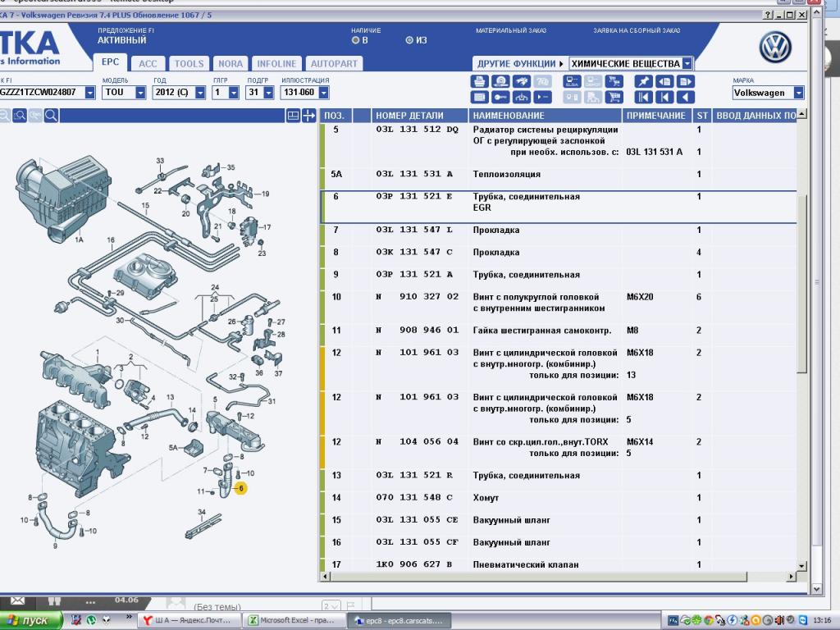This screenshot has height=630, width=840.
Task: Select part number 03K 131 547 C
Action: coord(414,253)
